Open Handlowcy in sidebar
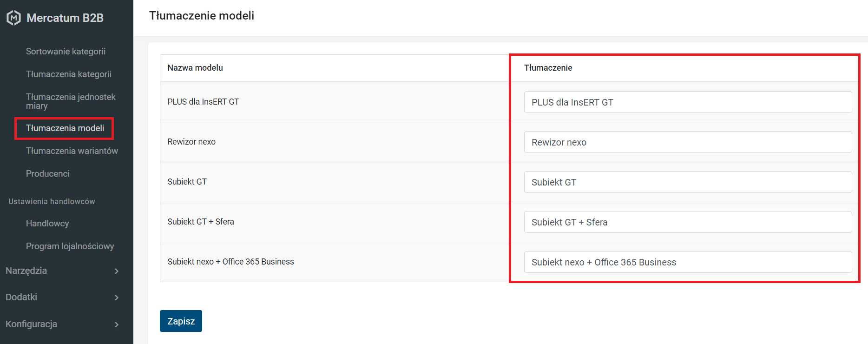Viewport: 868px width, 344px height. [x=47, y=223]
